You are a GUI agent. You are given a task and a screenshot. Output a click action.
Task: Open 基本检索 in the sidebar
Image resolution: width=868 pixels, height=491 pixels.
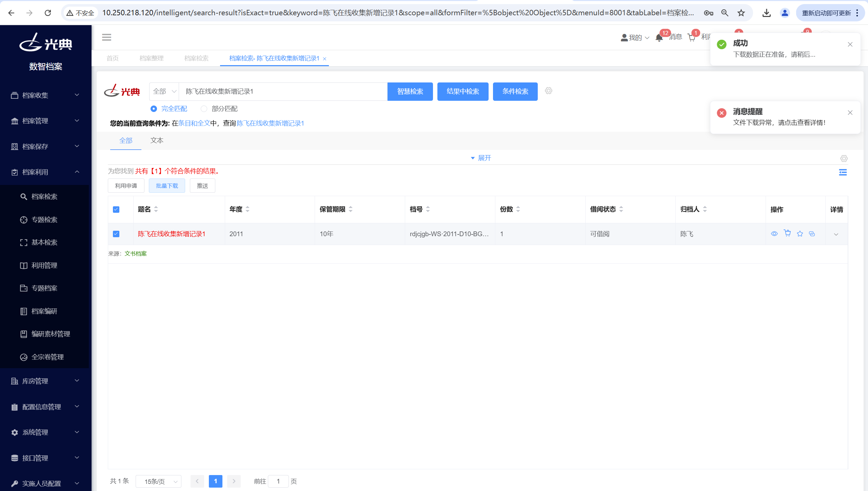(44, 242)
